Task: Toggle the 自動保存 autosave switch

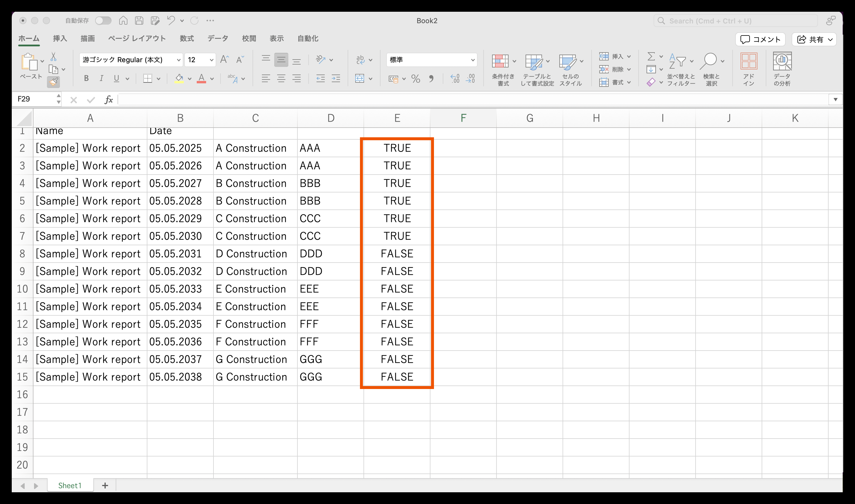Action: coord(103,21)
